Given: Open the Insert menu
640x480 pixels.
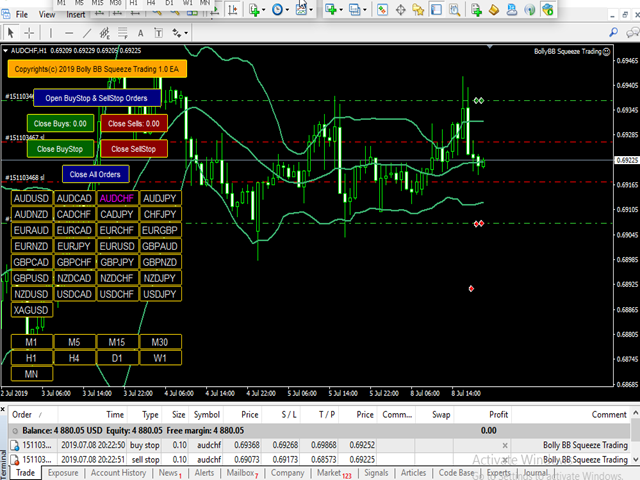Looking at the screenshot, I should tap(76, 15).
